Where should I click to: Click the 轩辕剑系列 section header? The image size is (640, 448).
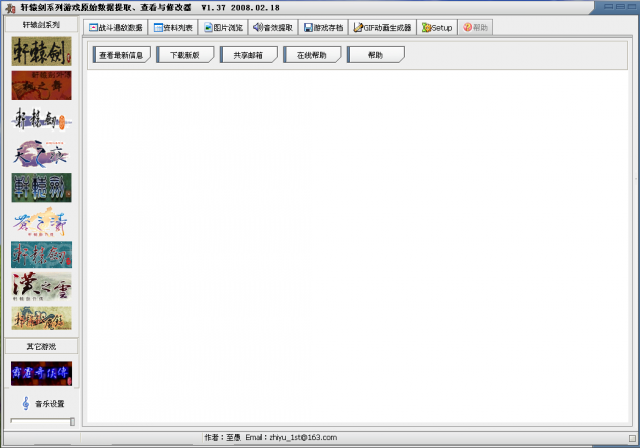(41, 24)
